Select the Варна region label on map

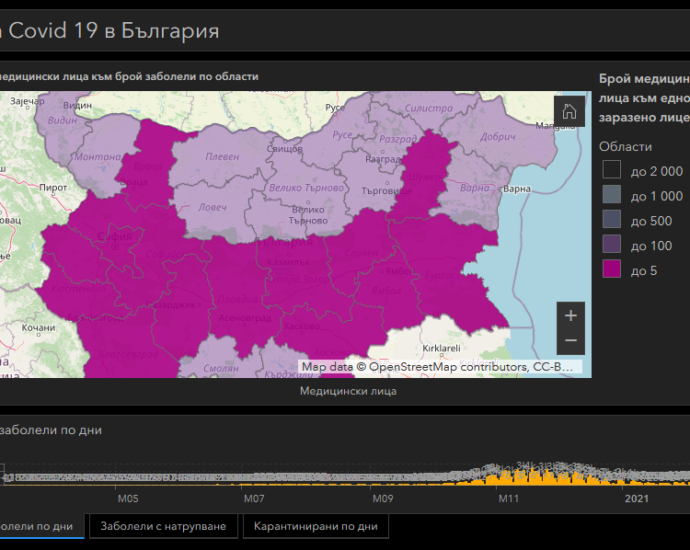point(474,188)
